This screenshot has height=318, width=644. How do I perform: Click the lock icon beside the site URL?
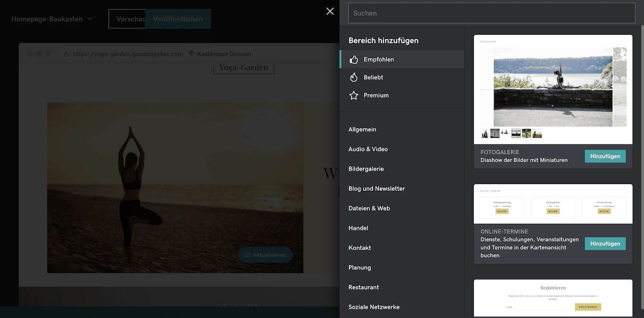(x=66, y=54)
